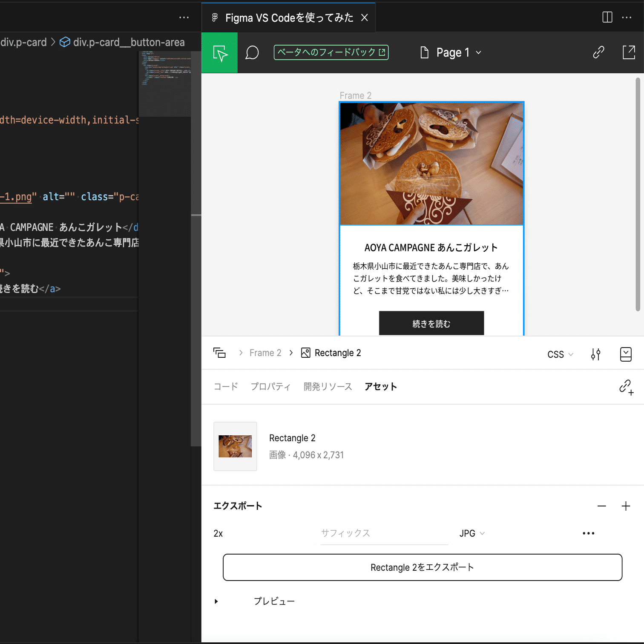644x644 pixels.
Task: Select the galette photo in Frame 2
Action: [x=431, y=164]
